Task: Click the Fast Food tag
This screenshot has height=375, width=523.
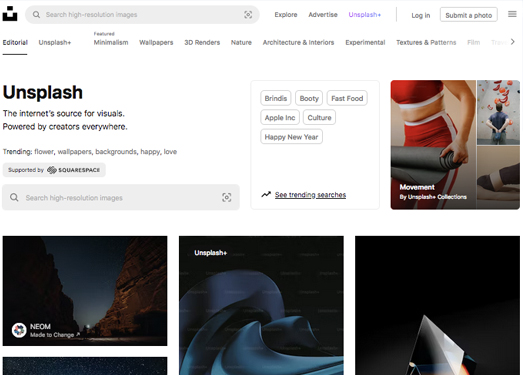Action: click(x=347, y=98)
